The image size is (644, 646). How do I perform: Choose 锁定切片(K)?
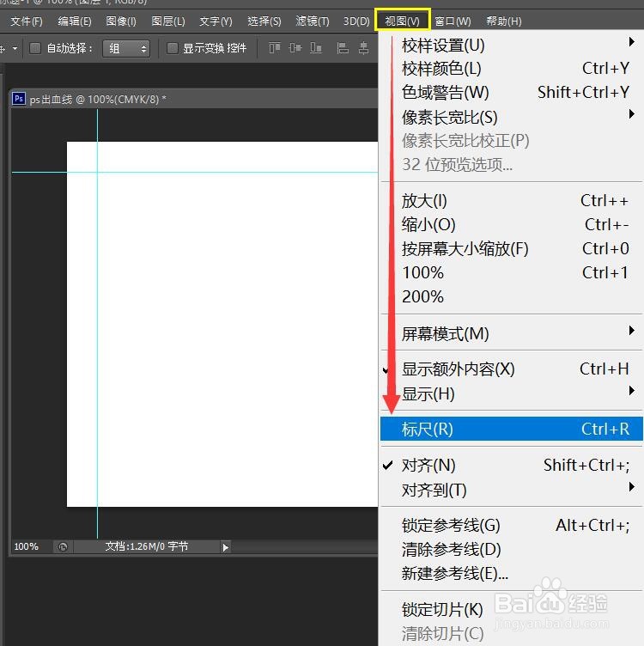pos(512,609)
